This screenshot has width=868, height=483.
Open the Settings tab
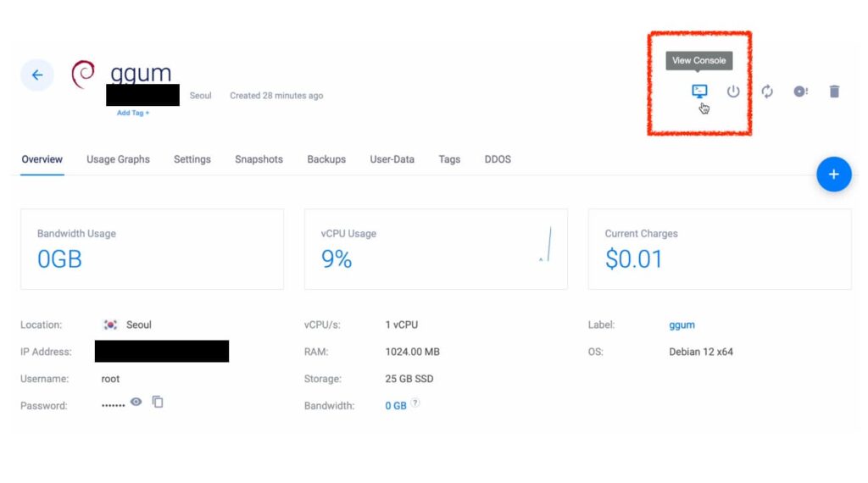tap(192, 159)
